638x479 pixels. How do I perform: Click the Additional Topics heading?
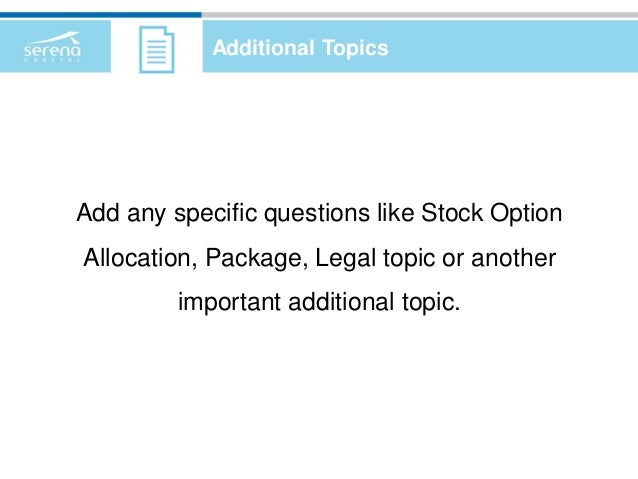(300, 48)
